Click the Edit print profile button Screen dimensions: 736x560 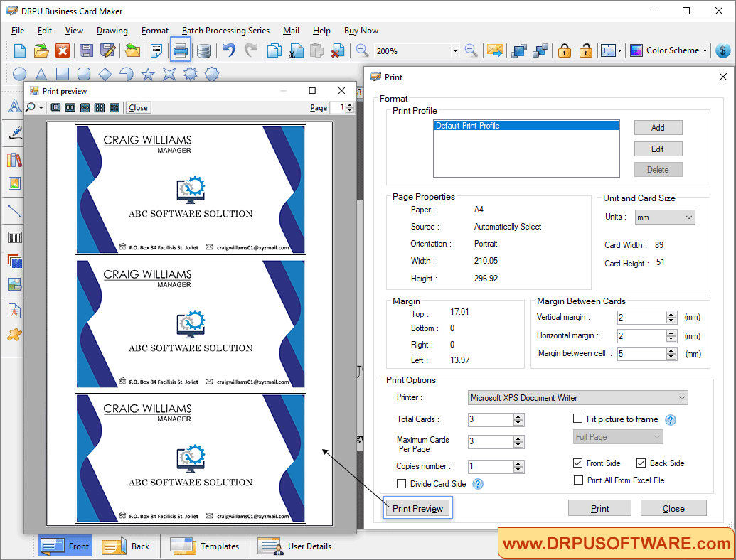pyautogui.click(x=658, y=149)
